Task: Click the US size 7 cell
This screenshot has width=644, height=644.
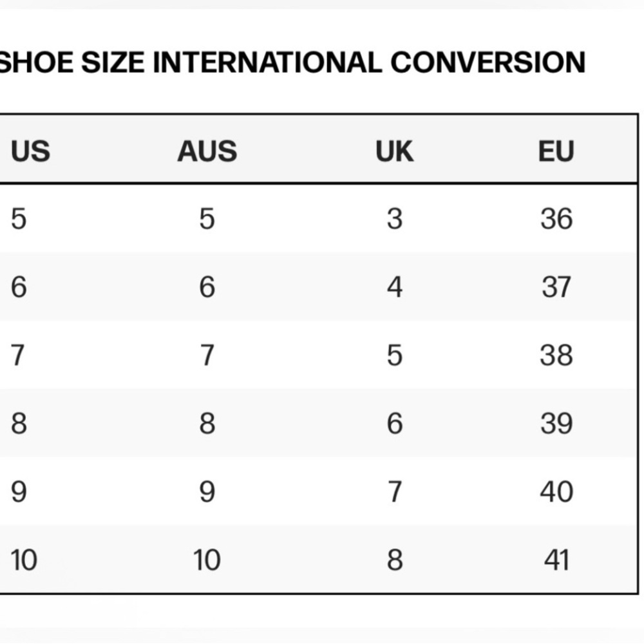Action: click(17, 355)
